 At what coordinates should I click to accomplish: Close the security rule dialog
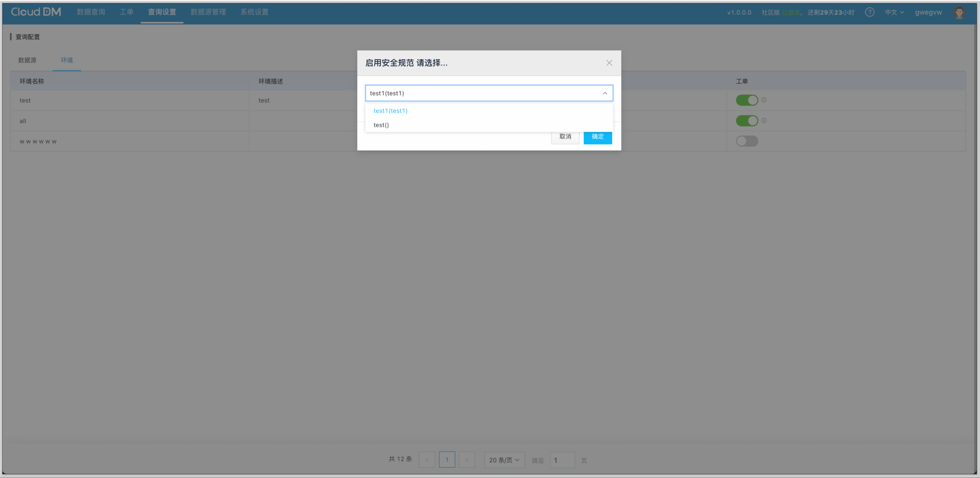[x=609, y=63]
